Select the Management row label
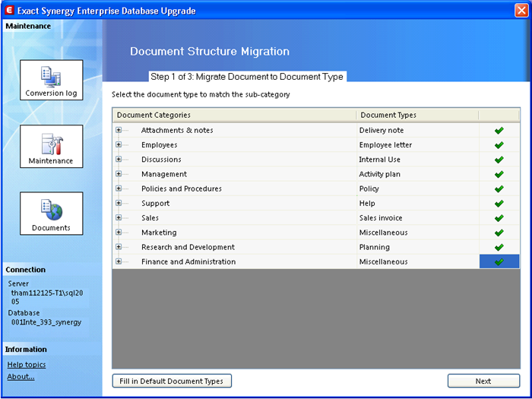 point(164,174)
